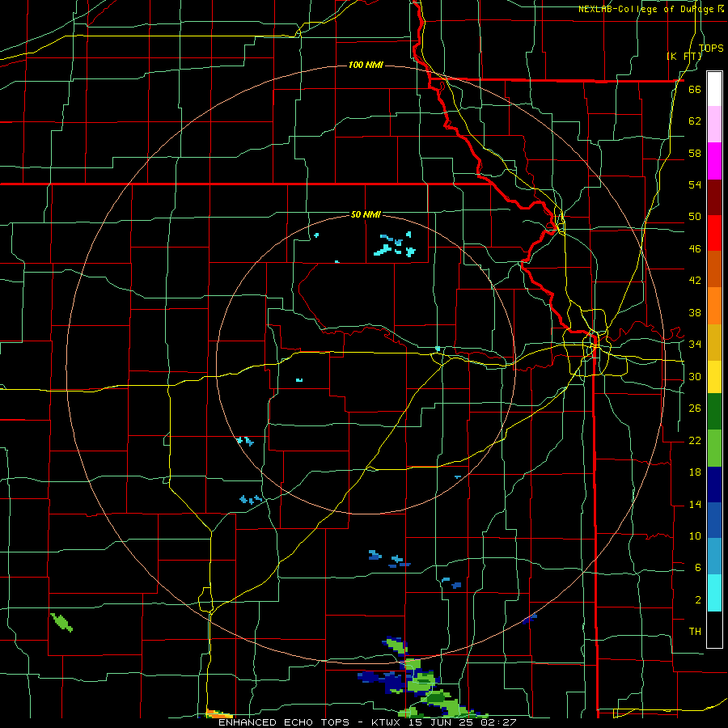Click the 38 value on the scale
The height and width of the screenshot is (728, 728).
click(x=695, y=312)
